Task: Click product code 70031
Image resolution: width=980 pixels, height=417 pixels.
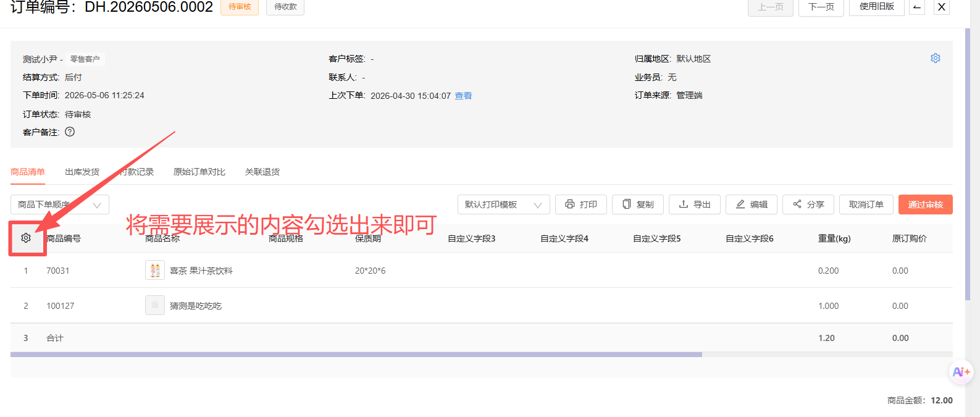Action: click(58, 271)
